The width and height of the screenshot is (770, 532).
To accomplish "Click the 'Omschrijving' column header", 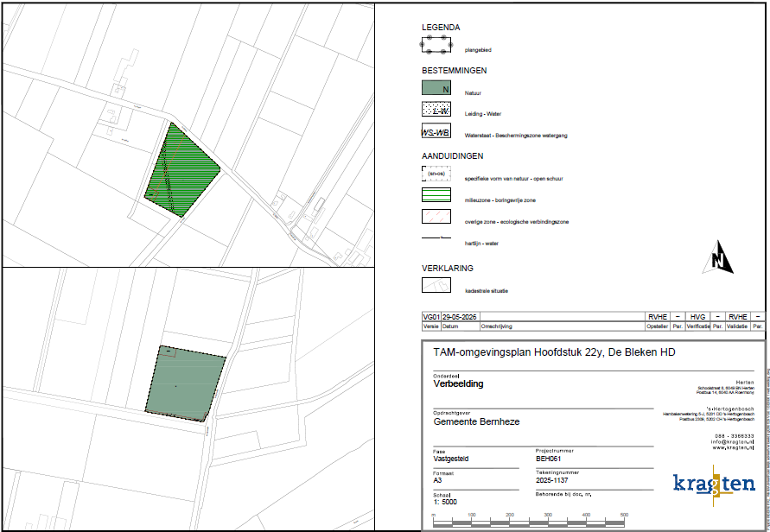I will coord(496,326).
